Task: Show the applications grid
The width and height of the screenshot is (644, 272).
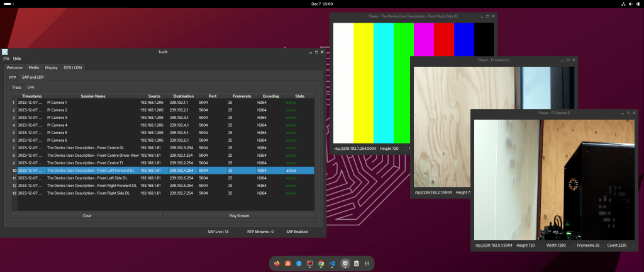Action: point(367,263)
